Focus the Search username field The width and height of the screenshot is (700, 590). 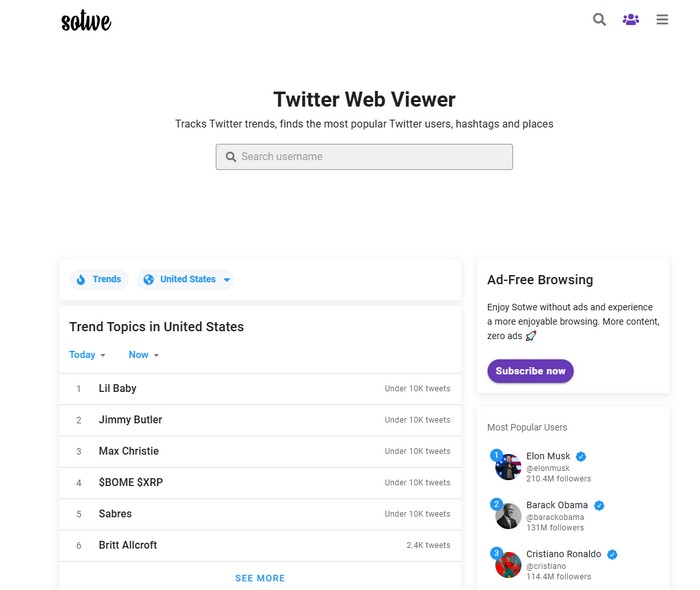[x=364, y=157]
